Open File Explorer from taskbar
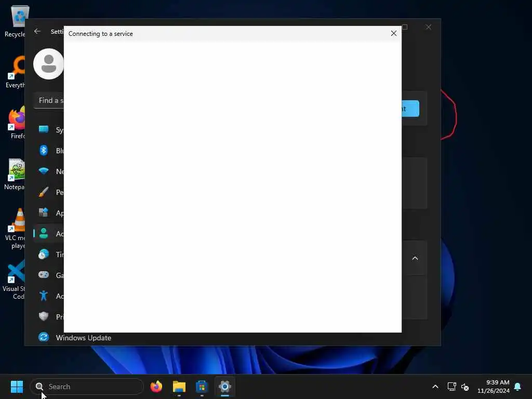 179,387
